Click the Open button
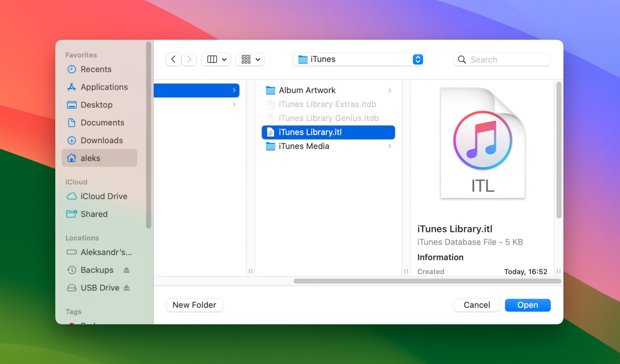 pyautogui.click(x=528, y=305)
